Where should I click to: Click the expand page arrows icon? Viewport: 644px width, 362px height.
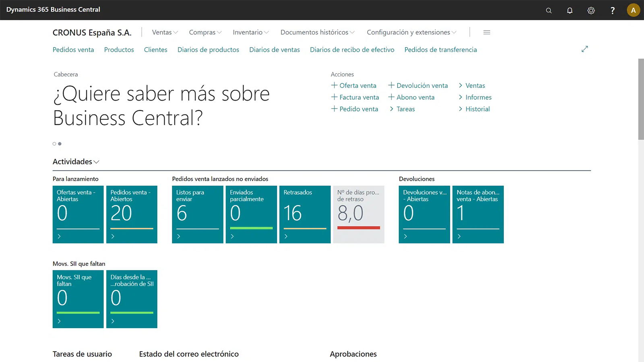(584, 49)
